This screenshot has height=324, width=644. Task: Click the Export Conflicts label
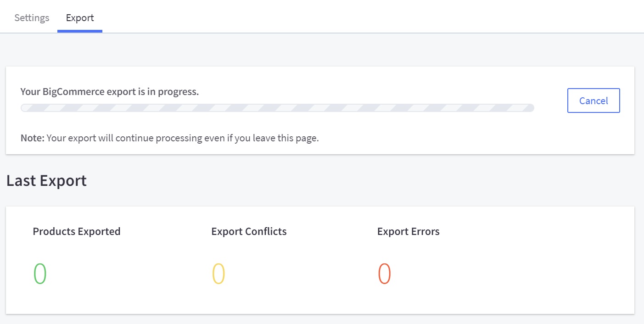249,231
